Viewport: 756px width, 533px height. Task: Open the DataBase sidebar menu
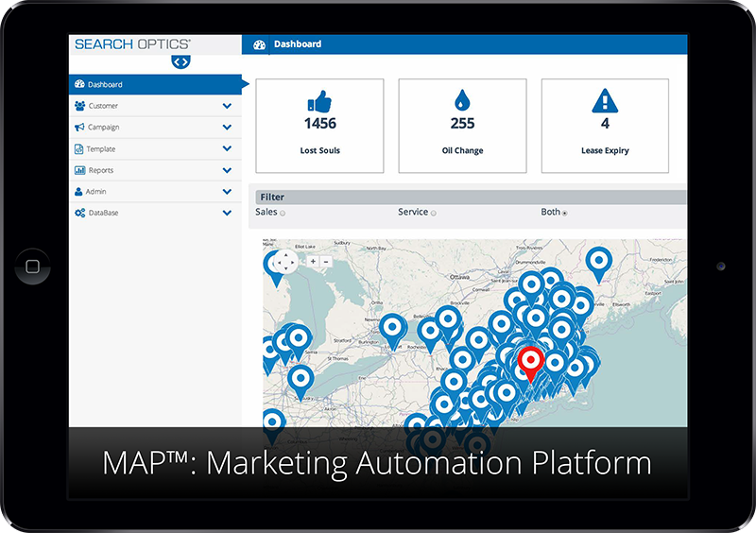[x=103, y=214]
